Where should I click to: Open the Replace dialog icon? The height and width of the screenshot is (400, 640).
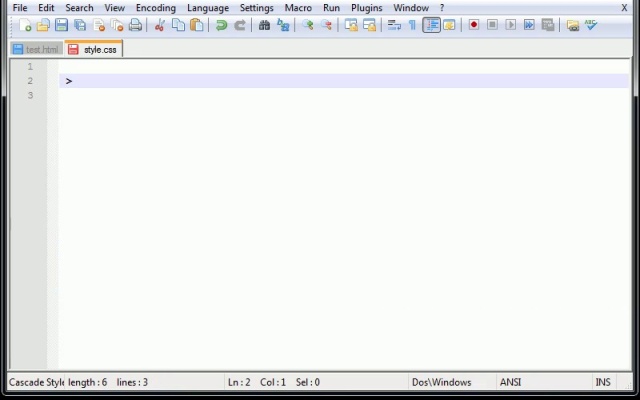(x=283, y=25)
